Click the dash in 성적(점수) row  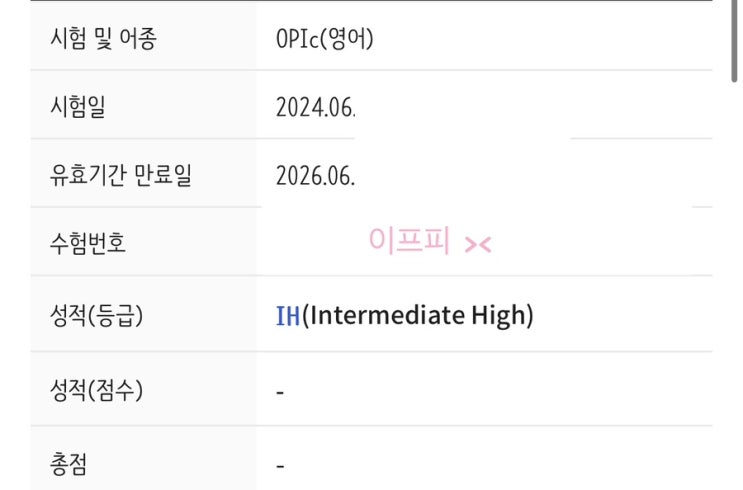click(x=281, y=392)
